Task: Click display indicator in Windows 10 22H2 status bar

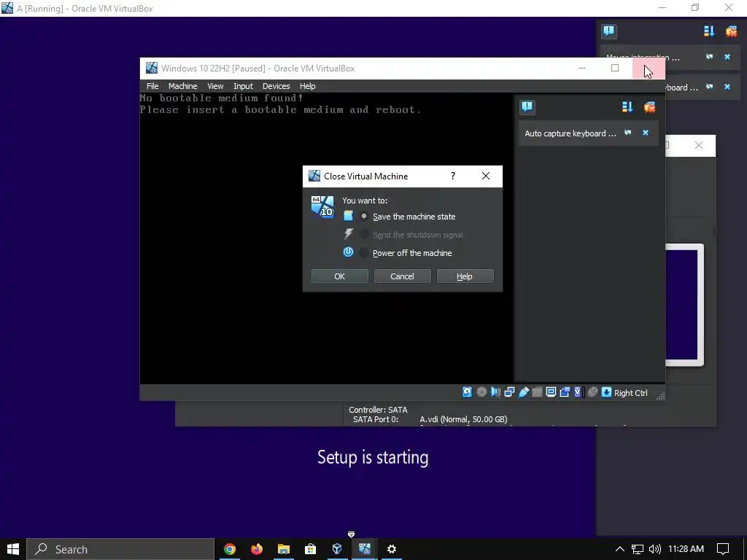Action: [551, 392]
